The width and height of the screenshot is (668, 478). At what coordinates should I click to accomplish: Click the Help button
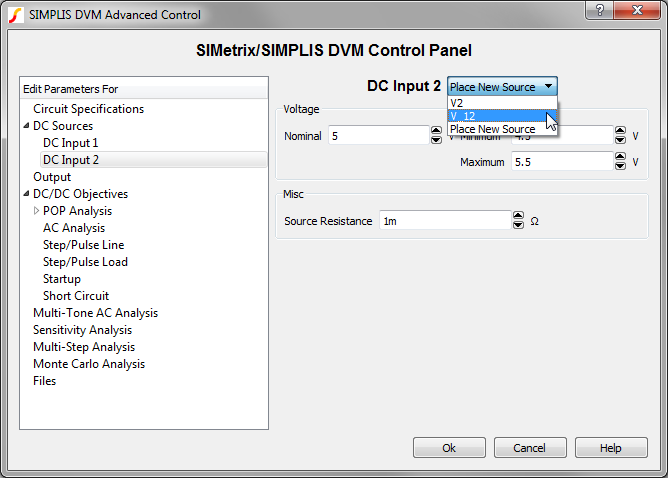pos(611,448)
